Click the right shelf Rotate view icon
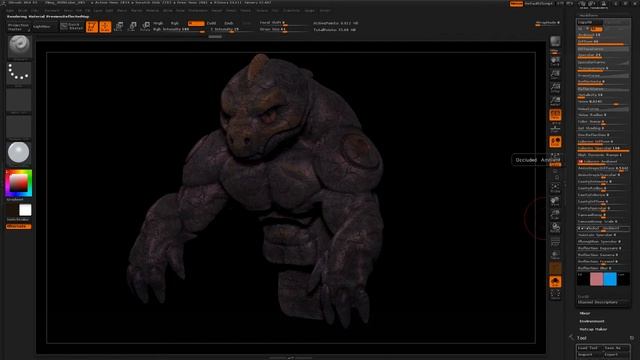 555,227
